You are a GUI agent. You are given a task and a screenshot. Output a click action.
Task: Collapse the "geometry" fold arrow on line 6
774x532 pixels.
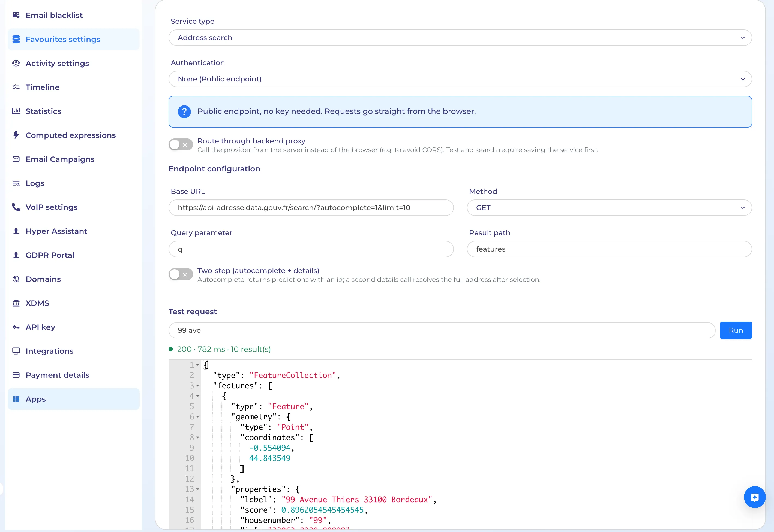pos(198,417)
